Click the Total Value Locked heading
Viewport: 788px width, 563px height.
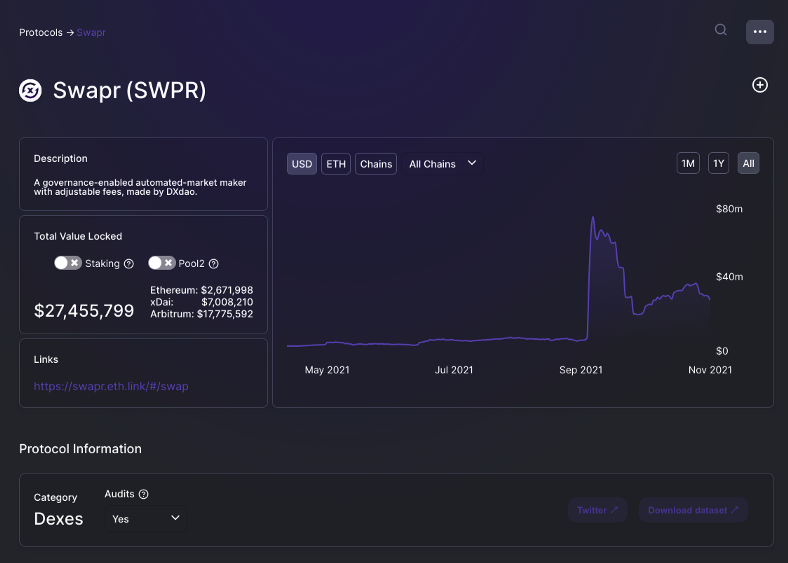[78, 236]
